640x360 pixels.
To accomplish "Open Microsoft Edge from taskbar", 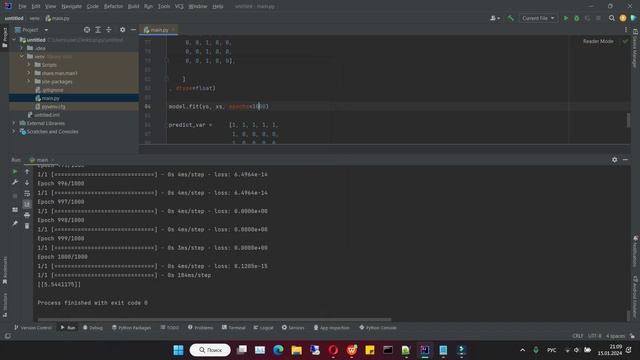I will (278, 350).
